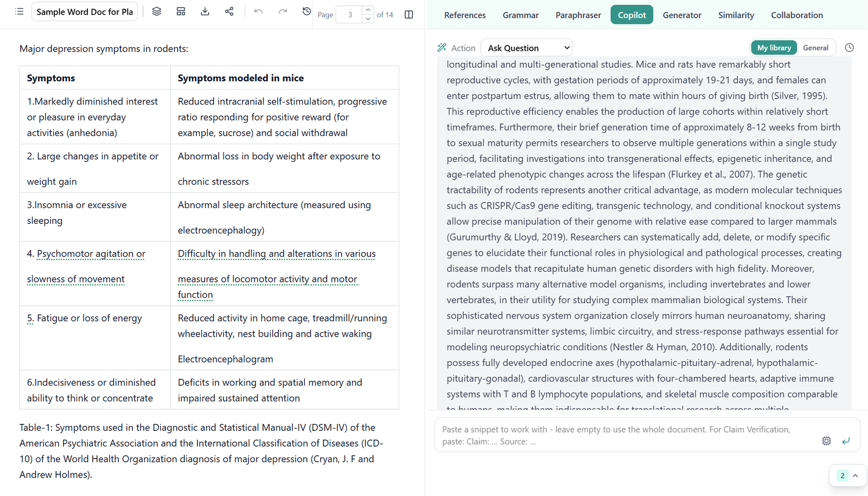Increase page number with the up stepper
Screen dimensions: 868x496
368,10
